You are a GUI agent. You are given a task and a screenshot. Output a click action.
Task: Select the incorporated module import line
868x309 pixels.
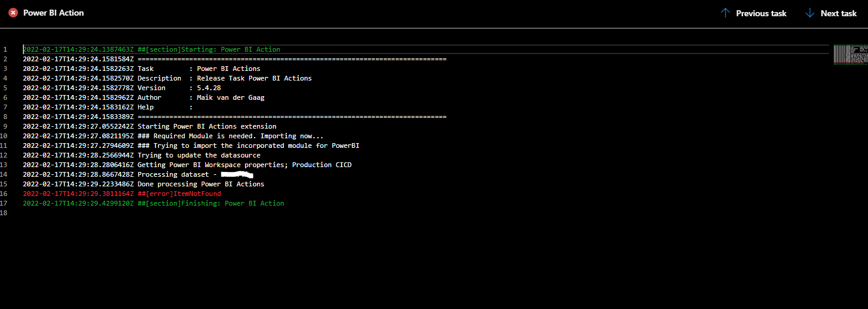(x=191, y=145)
